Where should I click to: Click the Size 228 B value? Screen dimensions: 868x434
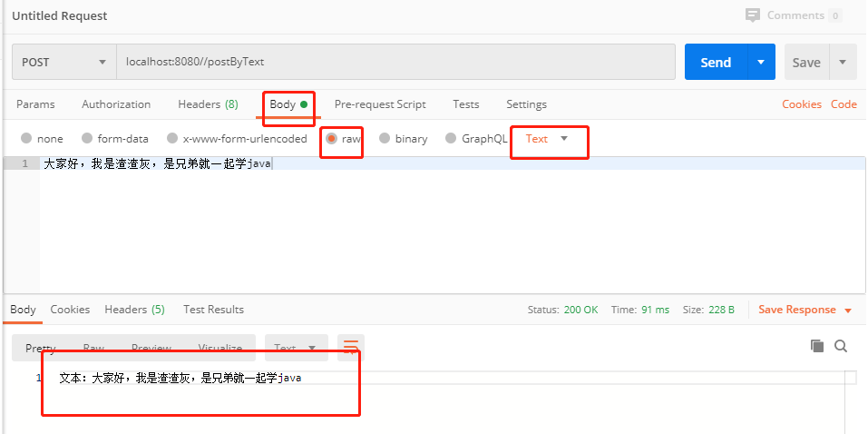click(x=721, y=310)
